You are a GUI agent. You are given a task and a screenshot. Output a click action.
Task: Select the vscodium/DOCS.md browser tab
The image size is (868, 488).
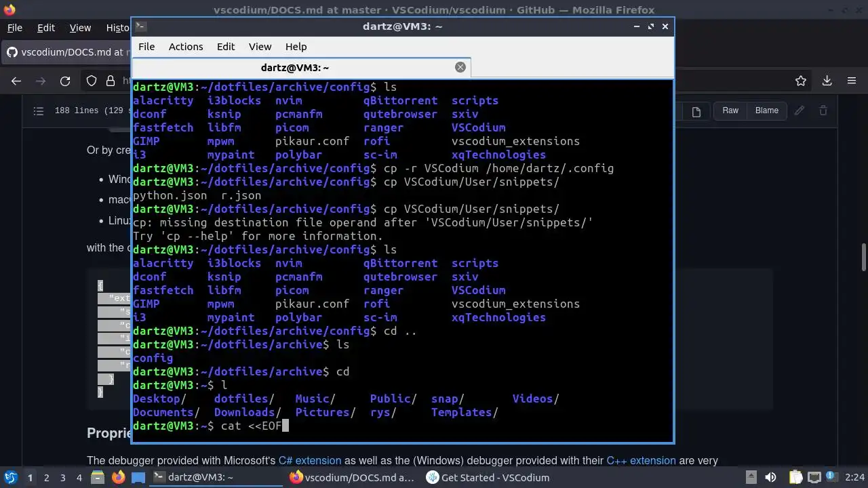66,52
